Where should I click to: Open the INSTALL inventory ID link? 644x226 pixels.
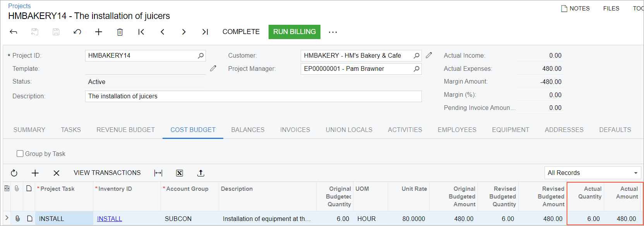(x=110, y=219)
